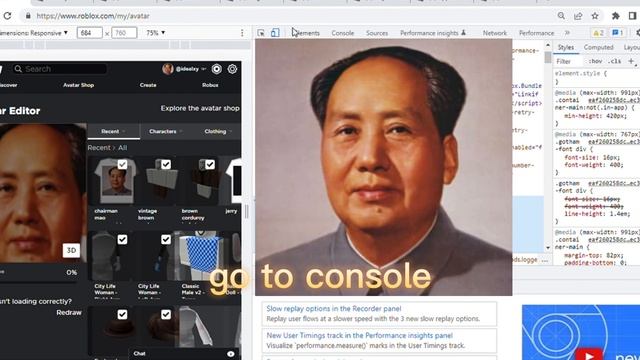Click the Roblox Robux hexagon icon
This screenshot has width=640, height=360.
[x=216, y=69]
